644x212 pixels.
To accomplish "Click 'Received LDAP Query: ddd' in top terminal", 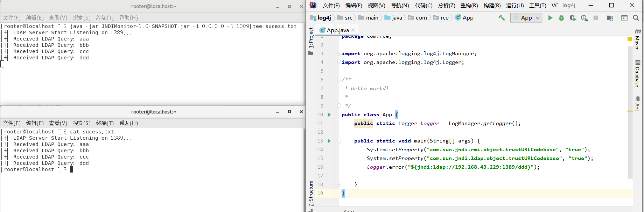I will (51, 58).
